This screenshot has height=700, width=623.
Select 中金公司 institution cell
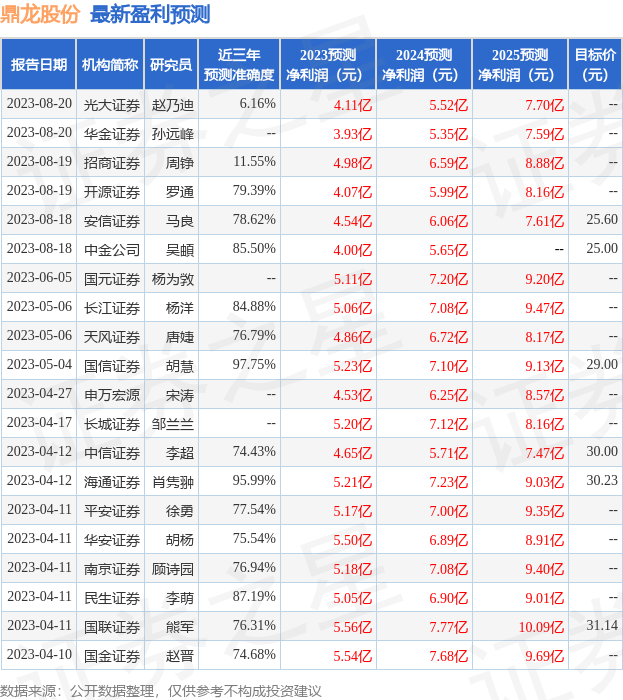tap(112, 250)
